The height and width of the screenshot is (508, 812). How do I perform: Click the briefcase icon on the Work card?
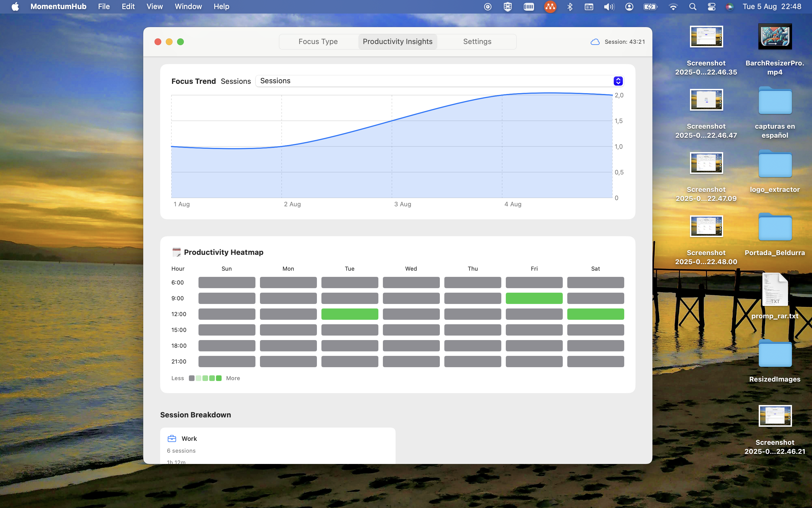point(172,439)
